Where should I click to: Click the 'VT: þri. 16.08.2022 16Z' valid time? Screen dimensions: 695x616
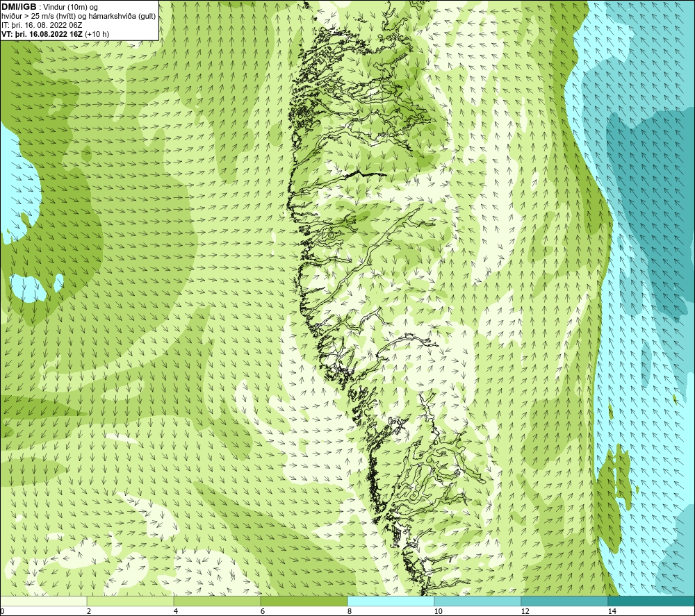pos(42,34)
